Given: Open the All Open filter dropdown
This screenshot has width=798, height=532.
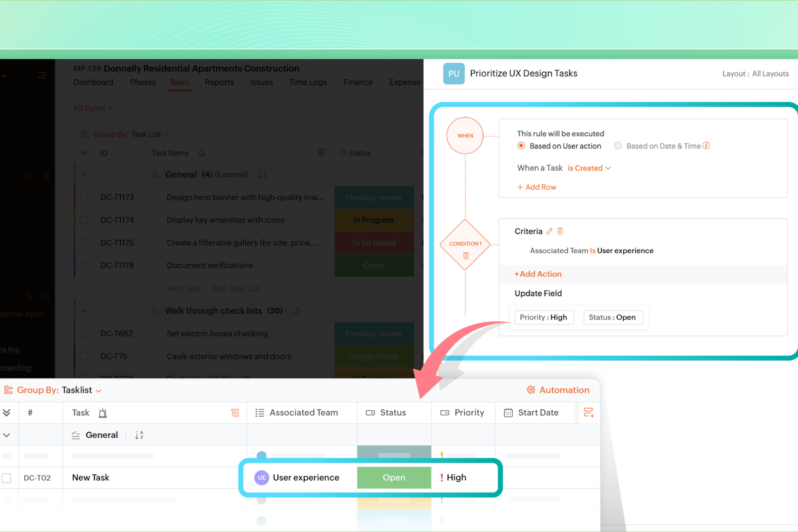Looking at the screenshot, I should [x=93, y=108].
